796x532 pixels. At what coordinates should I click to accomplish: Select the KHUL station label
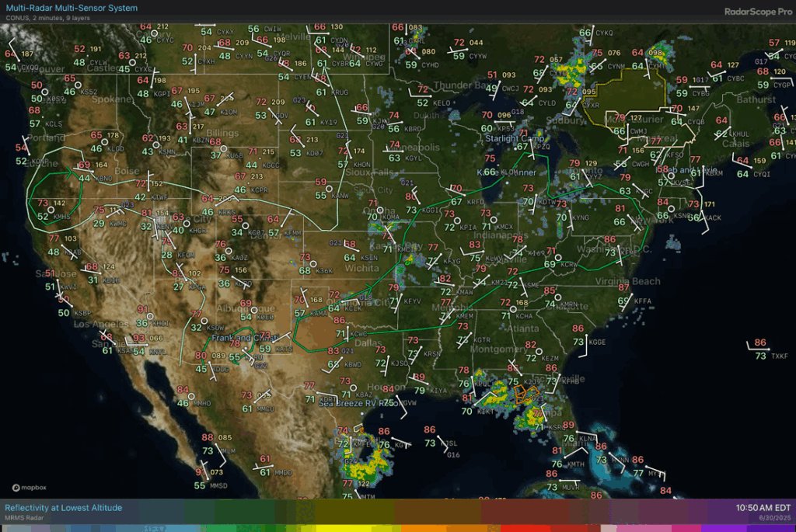[x=741, y=134]
